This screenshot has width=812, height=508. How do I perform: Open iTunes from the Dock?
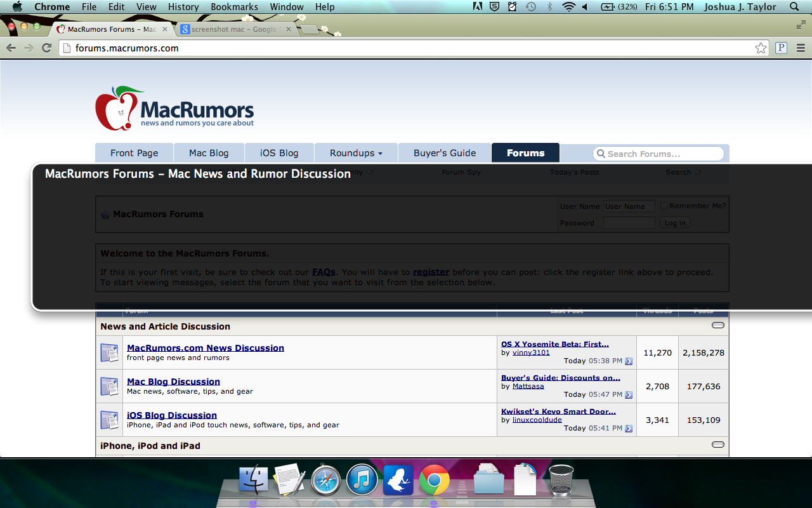(362, 479)
